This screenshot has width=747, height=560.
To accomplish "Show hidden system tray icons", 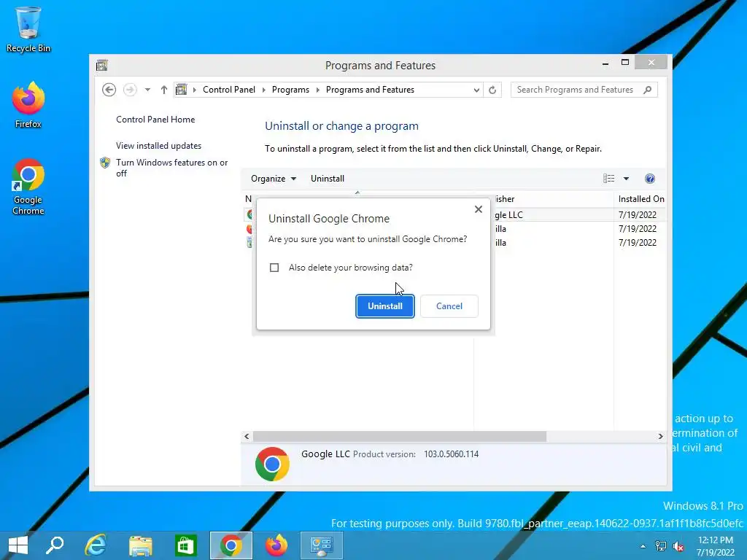I will point(643,546).
